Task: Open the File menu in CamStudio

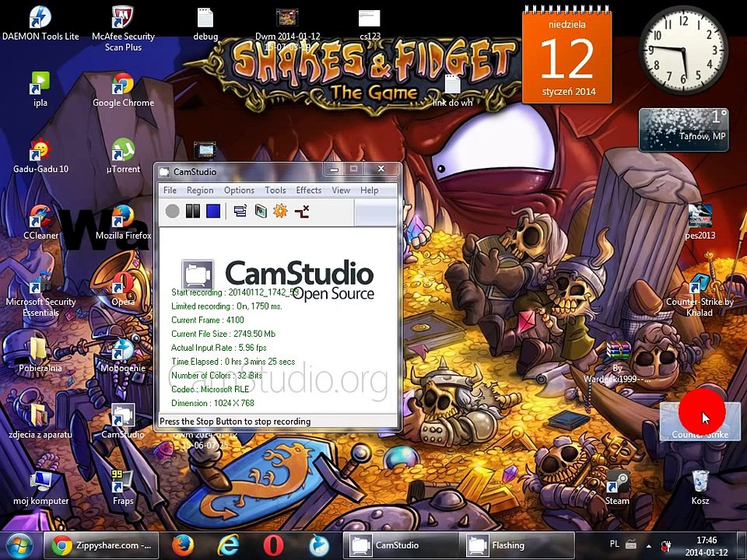Action: [170, 190]
